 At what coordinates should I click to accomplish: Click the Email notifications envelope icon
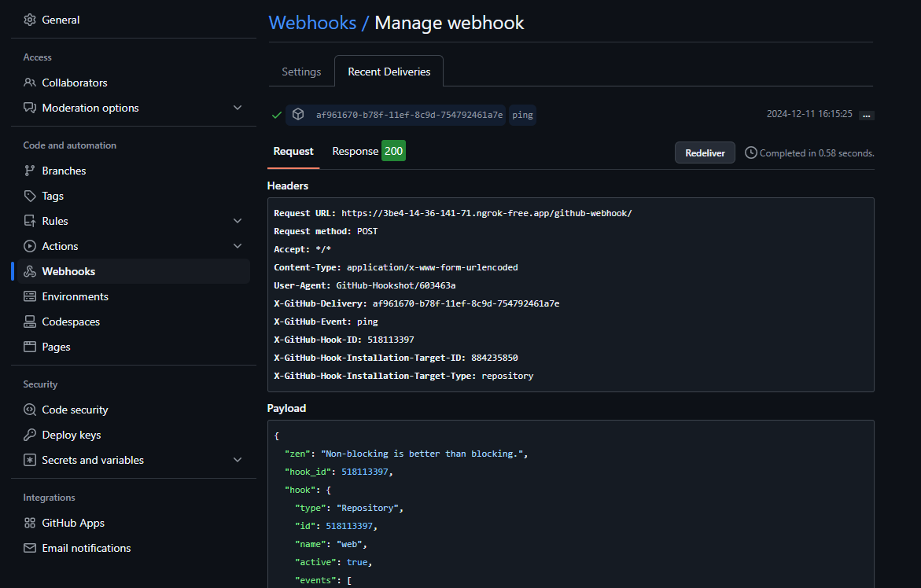[x=29, y=548]
